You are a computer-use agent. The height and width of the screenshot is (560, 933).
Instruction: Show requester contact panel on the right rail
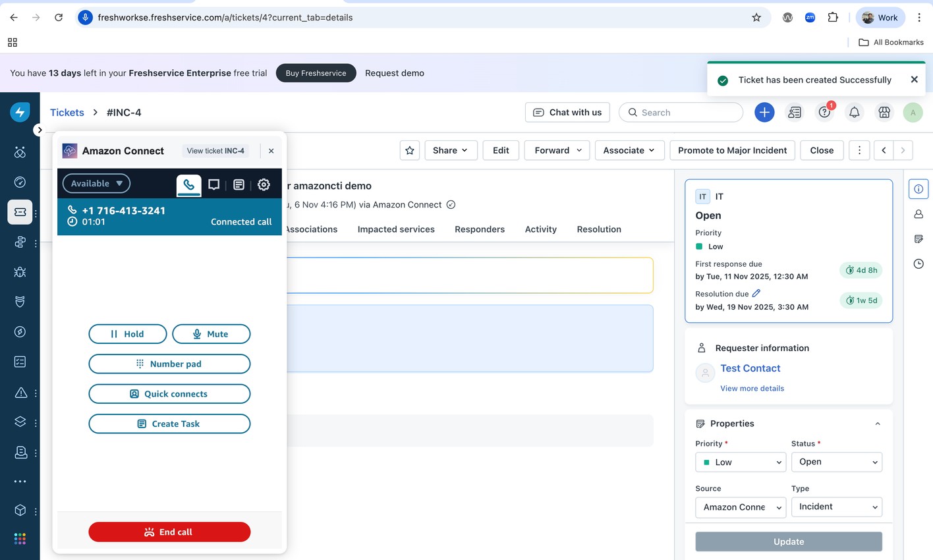point(918,213)
